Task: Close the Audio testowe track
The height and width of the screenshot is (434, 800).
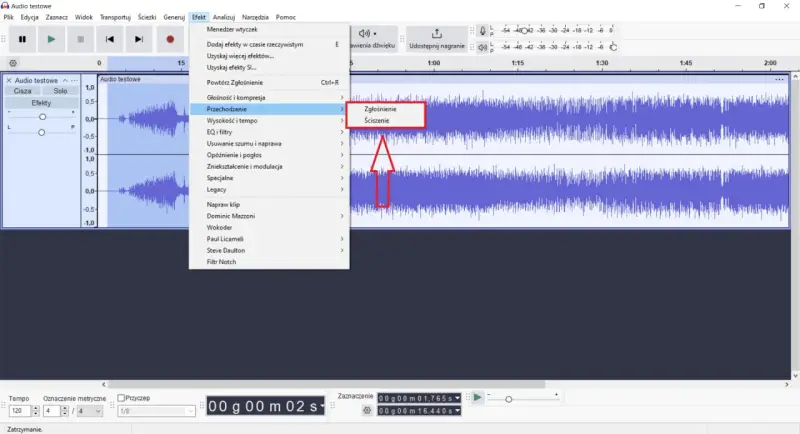Action: [x=9, y=81]
